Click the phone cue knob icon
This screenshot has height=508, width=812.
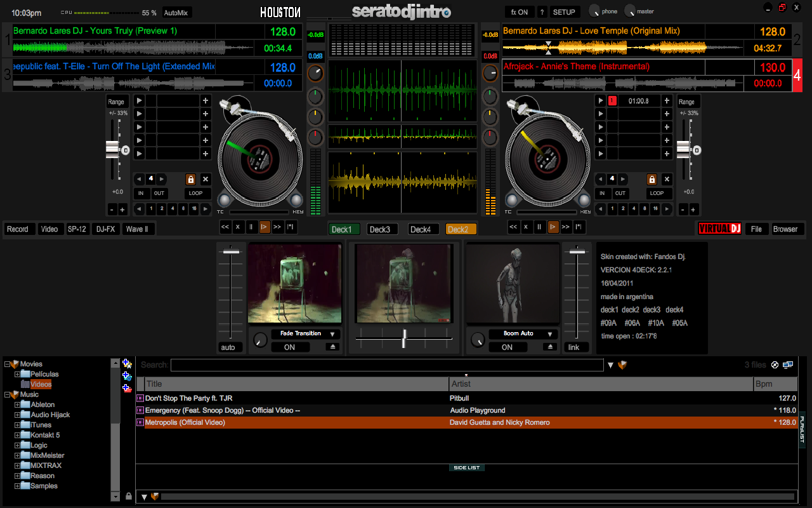593,11
